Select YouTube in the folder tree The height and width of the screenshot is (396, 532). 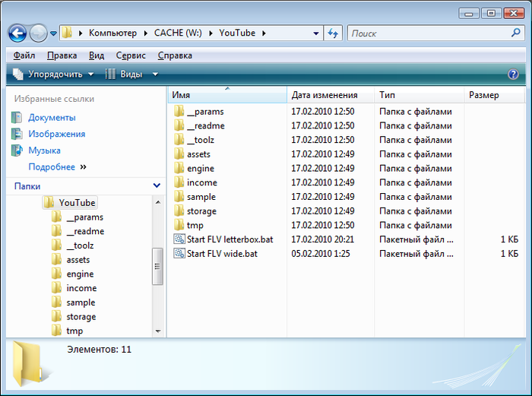pos(70,203)
